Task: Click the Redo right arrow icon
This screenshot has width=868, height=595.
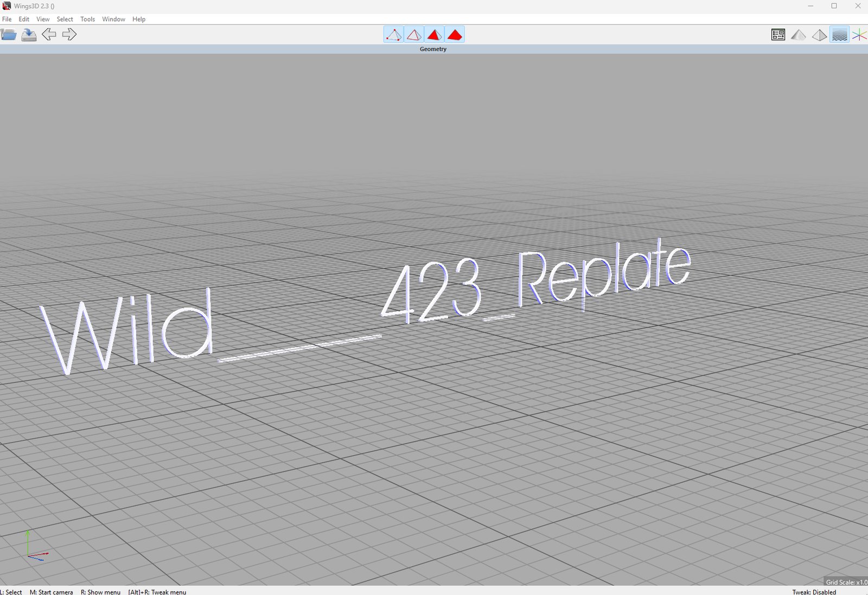Action: pos(69,35)
